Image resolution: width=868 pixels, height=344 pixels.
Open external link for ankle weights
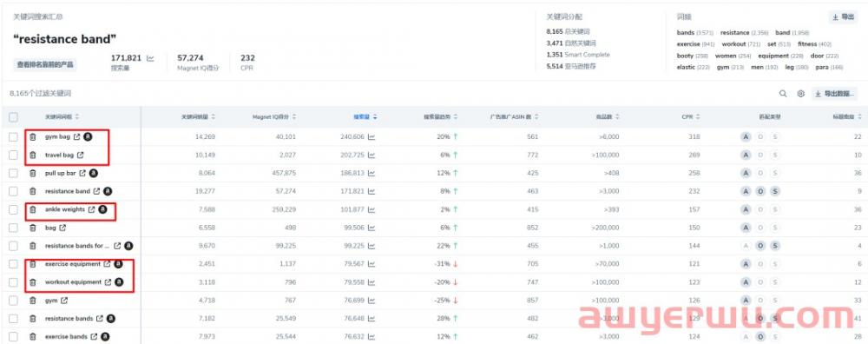[x=92, y=210]
